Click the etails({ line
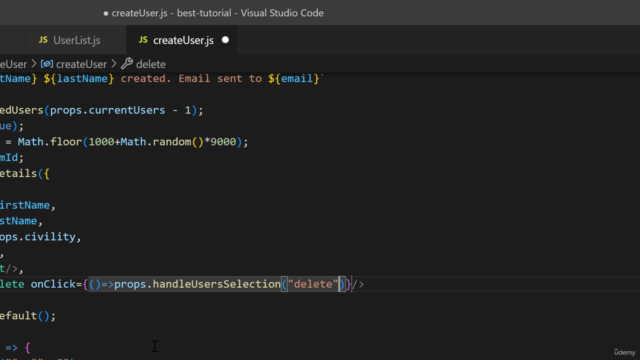 coord(24,173)
